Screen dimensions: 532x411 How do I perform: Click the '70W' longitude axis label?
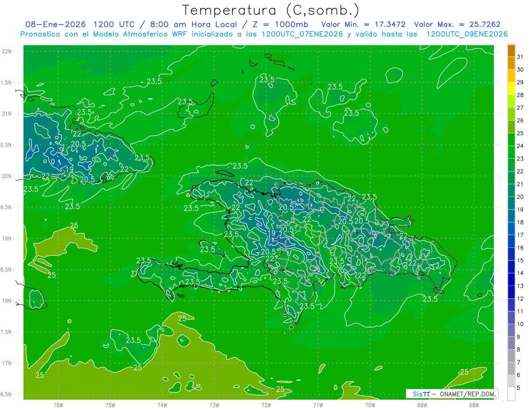(x=370, y=405)
